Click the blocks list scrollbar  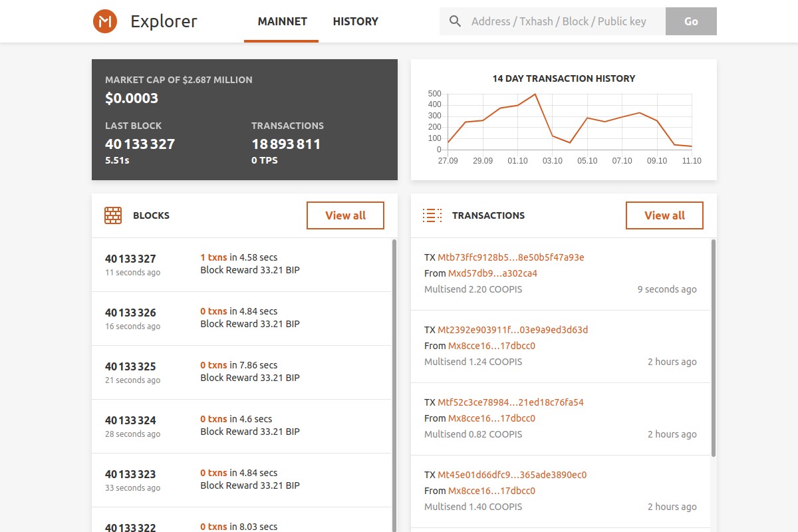click(x=394, y=386)
